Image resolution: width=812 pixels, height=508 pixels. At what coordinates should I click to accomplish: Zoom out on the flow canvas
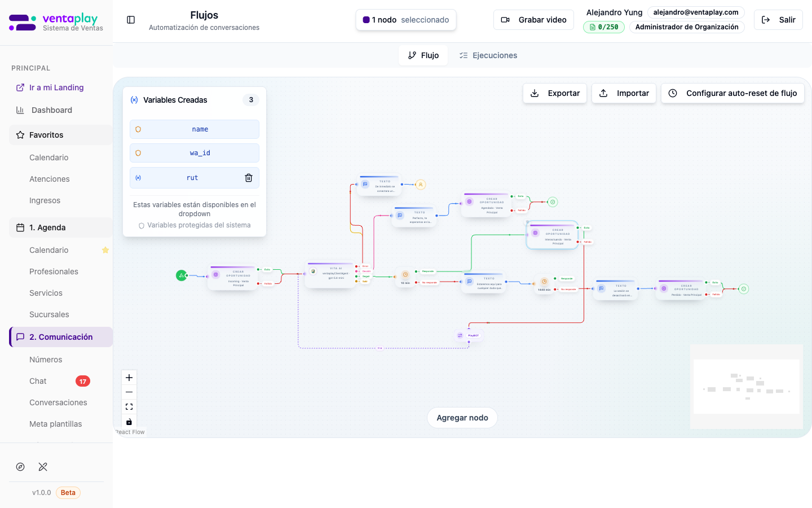tap(129, 392)
